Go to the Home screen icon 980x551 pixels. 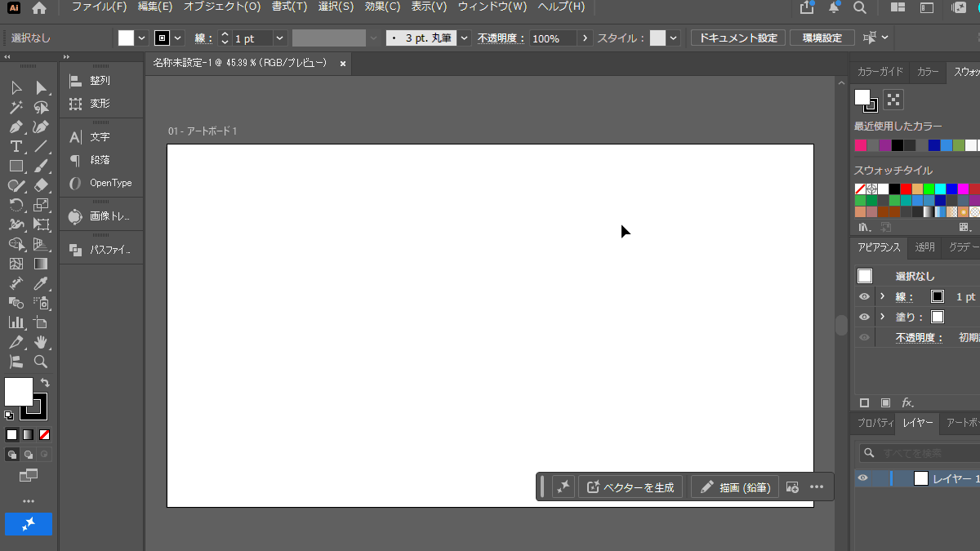[x=39, y=7]
